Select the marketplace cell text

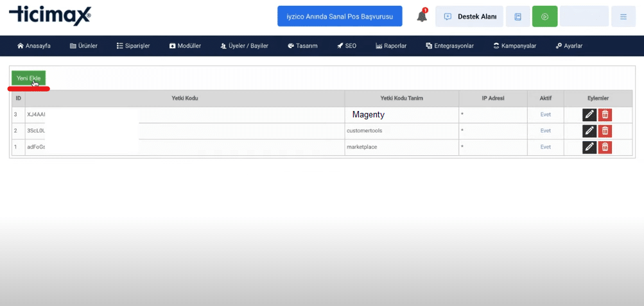coord(362,148)
